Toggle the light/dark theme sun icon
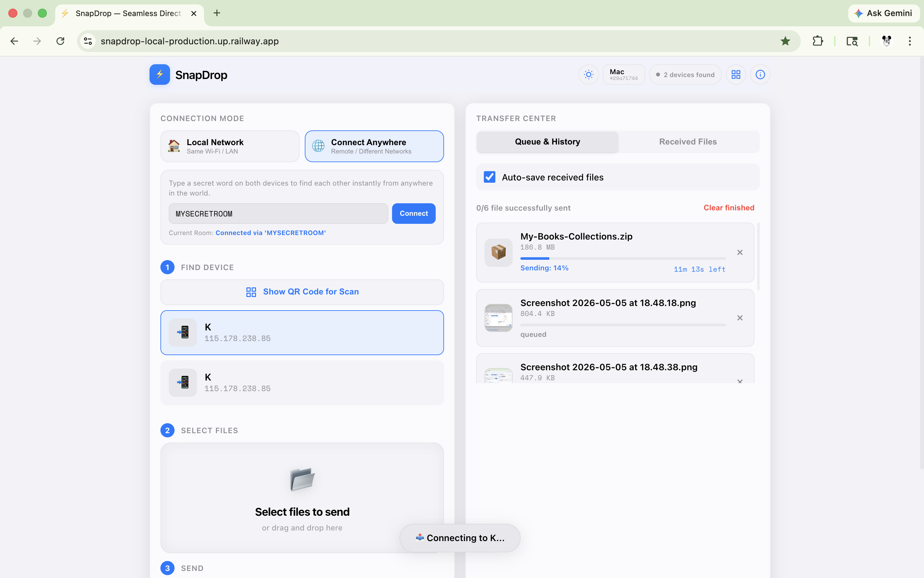This screenshot has height=578, width=924. (588, 74)
